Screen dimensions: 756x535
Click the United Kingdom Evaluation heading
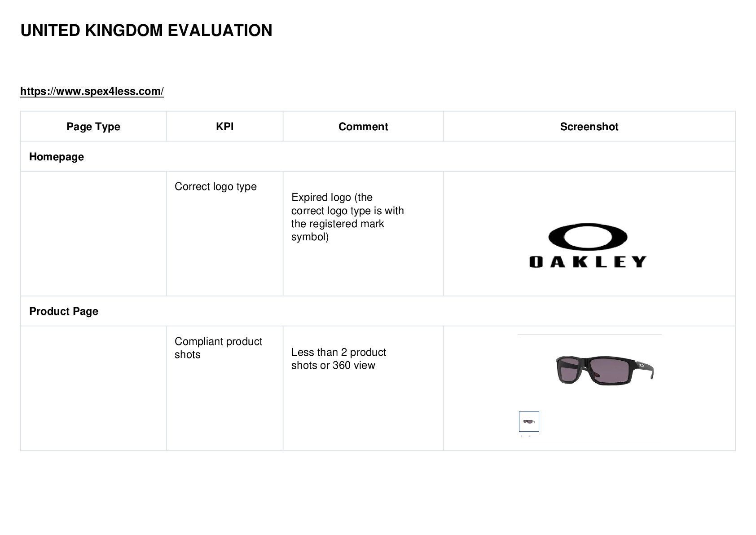coord(146,31)
